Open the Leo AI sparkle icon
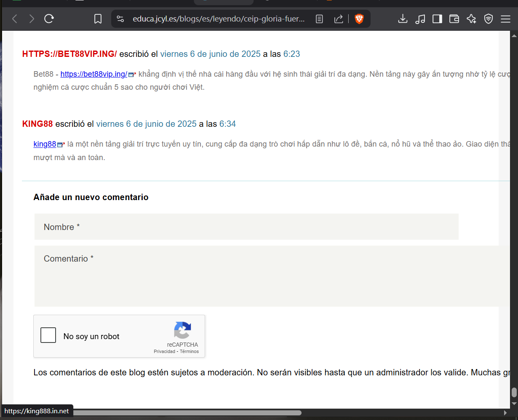The height and width of the screenshot is (420, 518). click(x=471, y=19)
